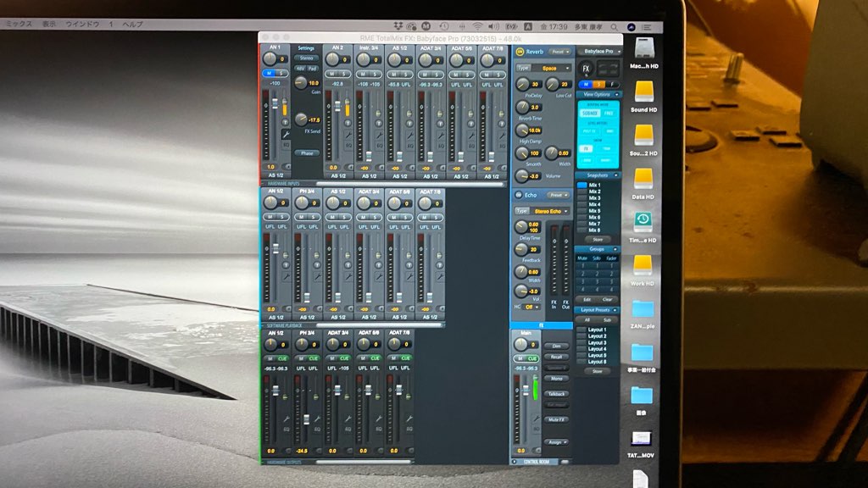Open the Sound HD drive icon
Viewport: 868px width, 488px height.
coord(644,92)
